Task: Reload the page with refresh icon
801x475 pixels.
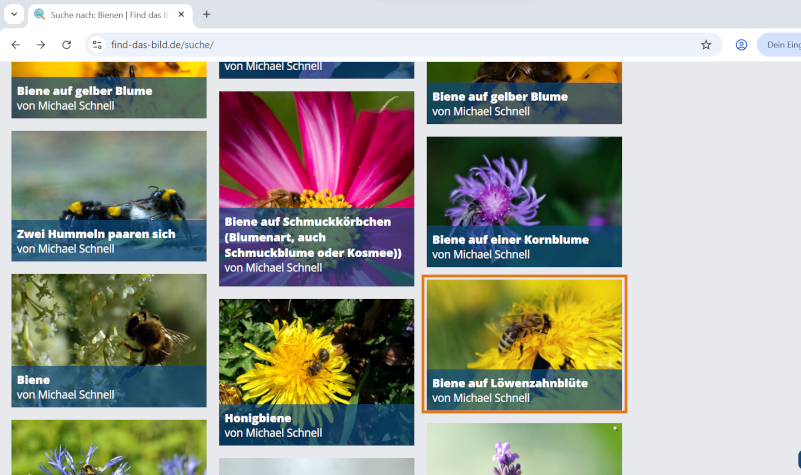Action: click(67, 45)
